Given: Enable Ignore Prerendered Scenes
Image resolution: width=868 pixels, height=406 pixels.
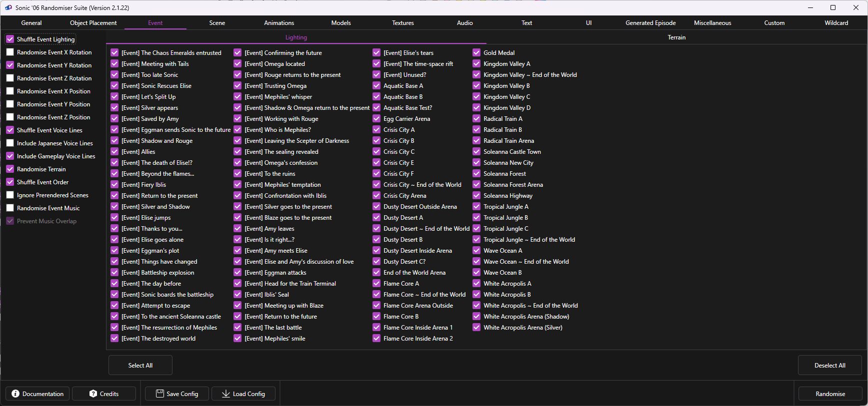Looking at the screenshot, I should click(10, 195).
